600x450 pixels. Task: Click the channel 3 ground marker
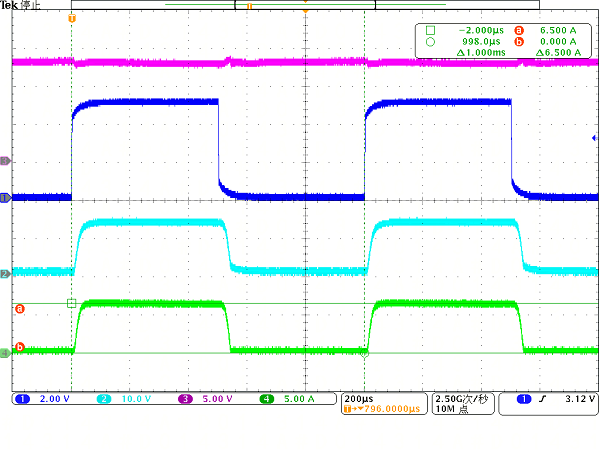coord(5,161)
